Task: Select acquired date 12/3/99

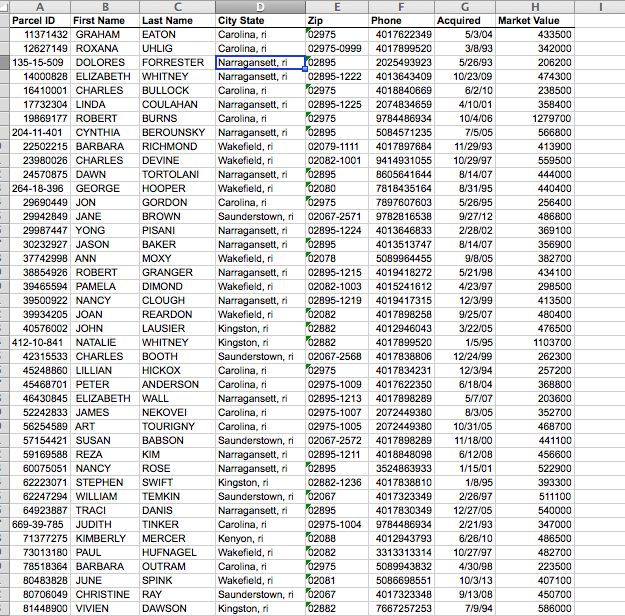Action: 465,300
